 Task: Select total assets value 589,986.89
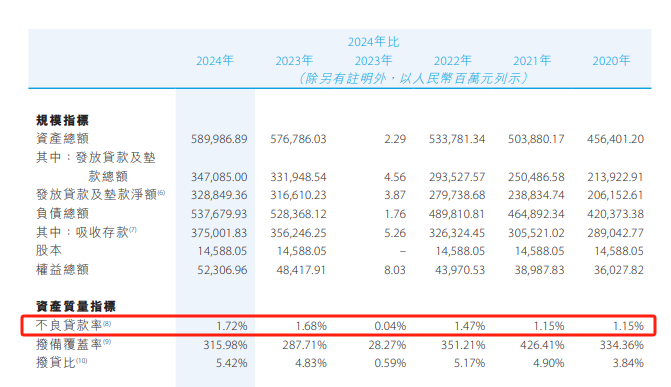click(219, 139)
